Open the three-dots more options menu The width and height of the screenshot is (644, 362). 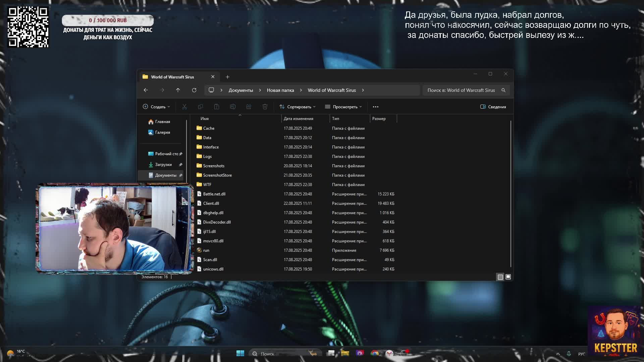tap(375, 107)
